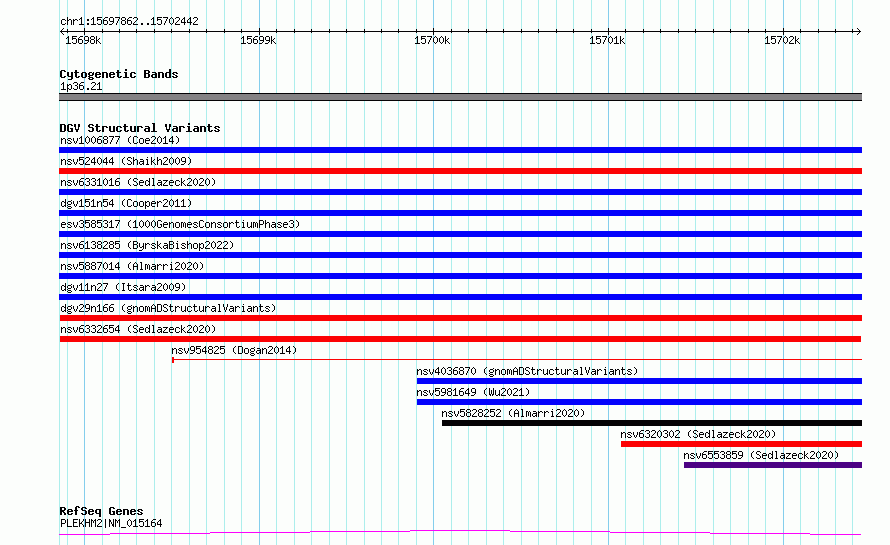This screenshot has height=545, width=890.
Task: Click the 15702k ruler mark
Action: [782, 40]
